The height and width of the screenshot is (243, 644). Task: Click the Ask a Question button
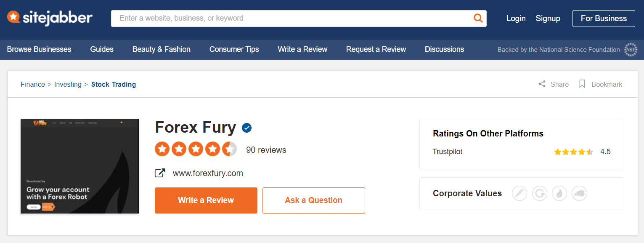click(314, 200)
